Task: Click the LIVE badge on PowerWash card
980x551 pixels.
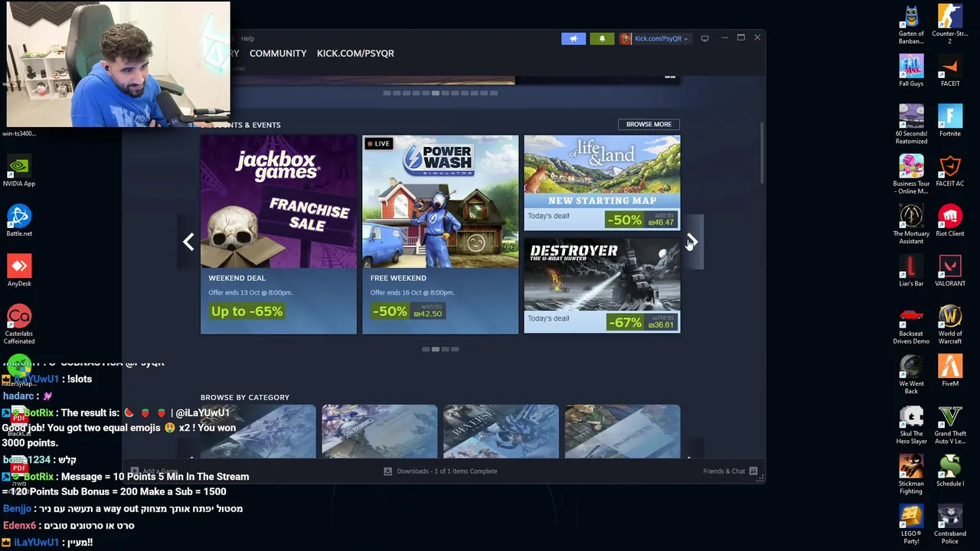Action: pos(378,144)
